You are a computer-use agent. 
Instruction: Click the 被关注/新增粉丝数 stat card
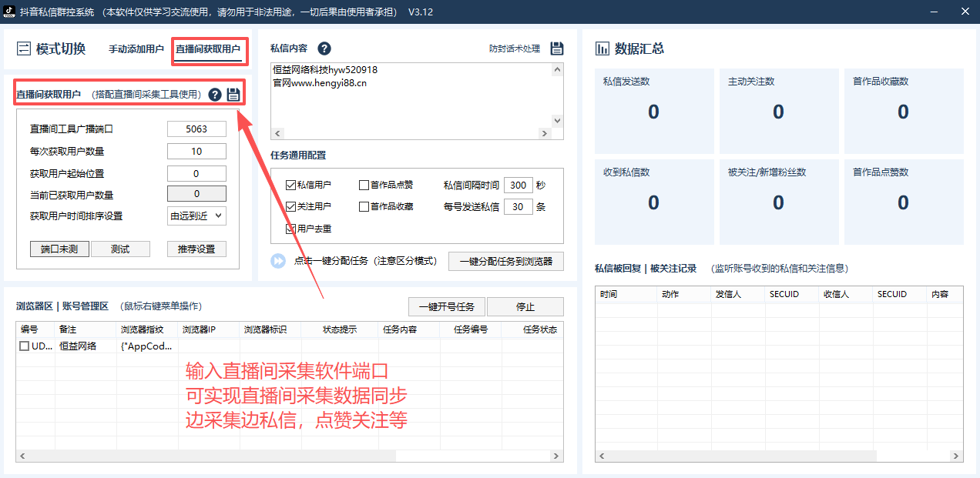point(778,202)
